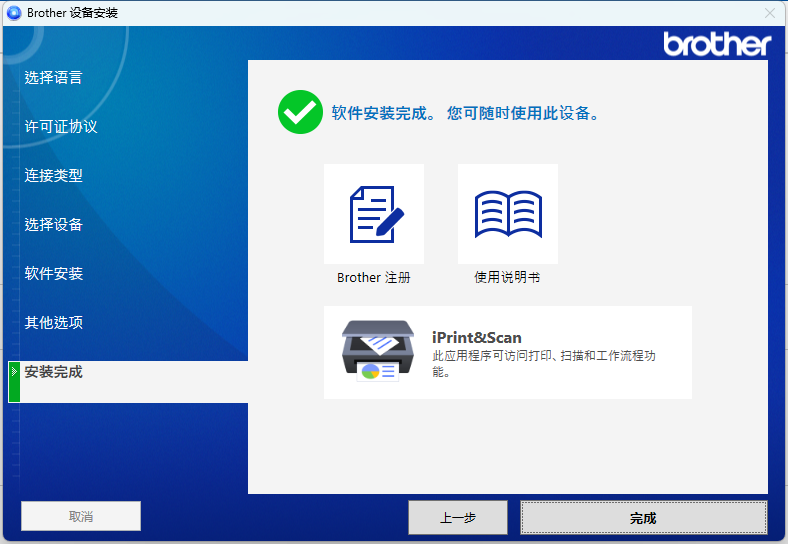Viewport: 788px width, 544px height.
Task: Select the 软件安装 step in sidebar
Action: point(53,274)
